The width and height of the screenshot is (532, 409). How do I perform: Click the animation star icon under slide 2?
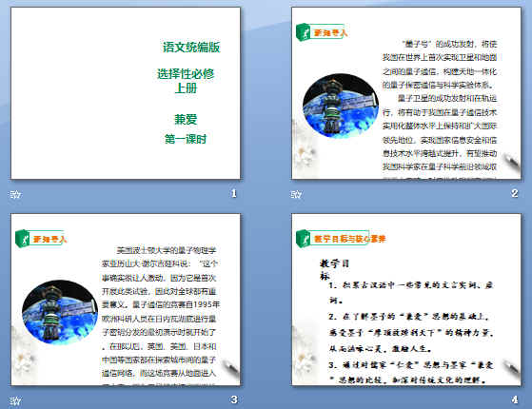point(296,194)
